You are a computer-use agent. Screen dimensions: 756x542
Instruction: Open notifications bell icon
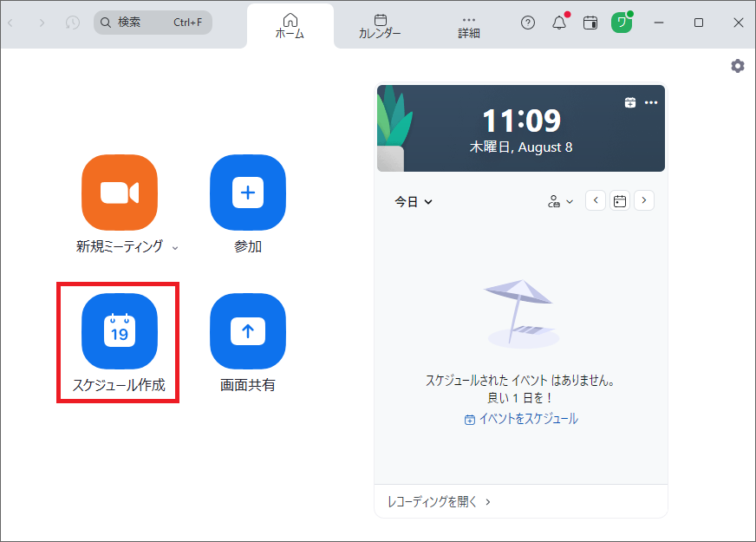click(x=559, y=23)
